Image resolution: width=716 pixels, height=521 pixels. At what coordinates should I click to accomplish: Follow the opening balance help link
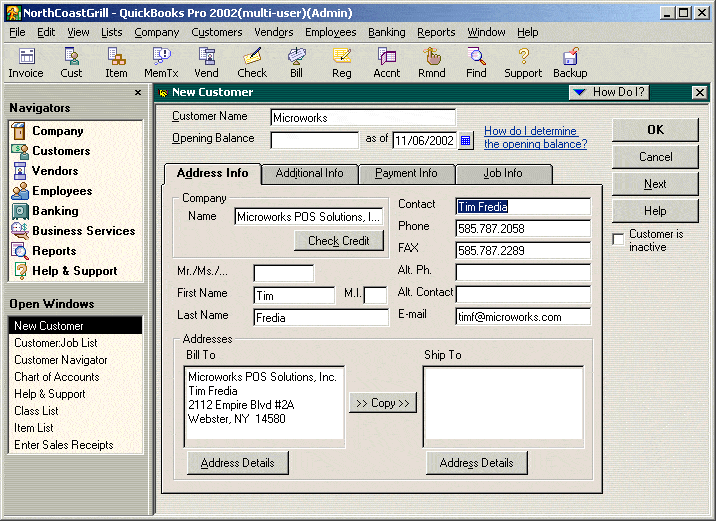tap(535, 137)
